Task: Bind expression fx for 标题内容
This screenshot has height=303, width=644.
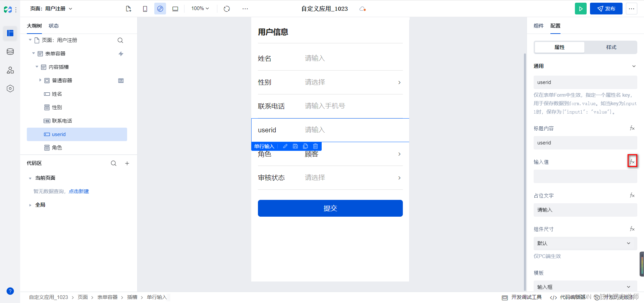Action: point(632,128)
